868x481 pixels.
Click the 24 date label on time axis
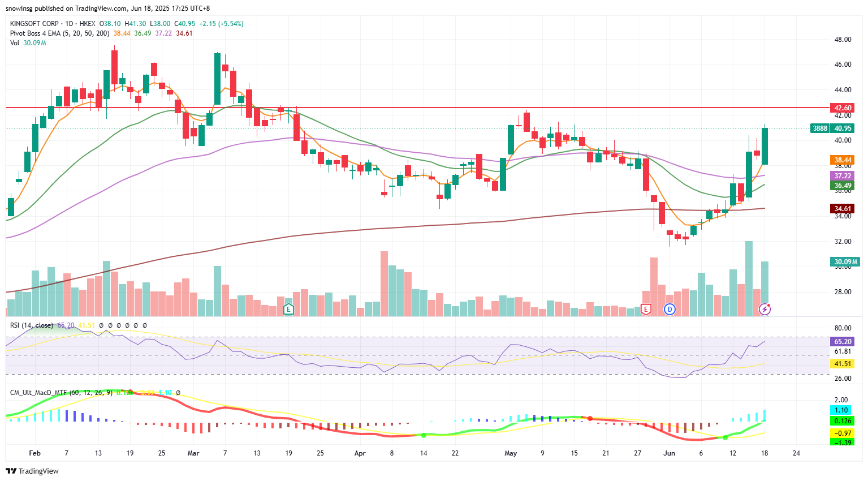(x=796, y=453)
